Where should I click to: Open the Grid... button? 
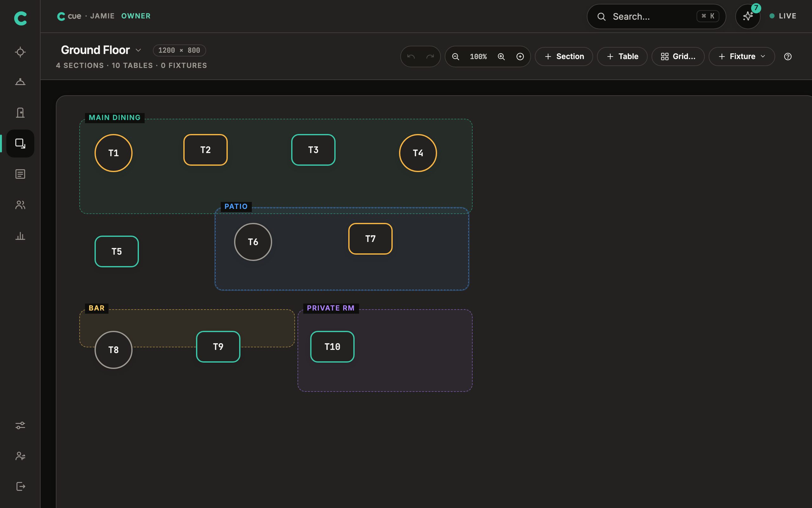(x=678, y=57)
